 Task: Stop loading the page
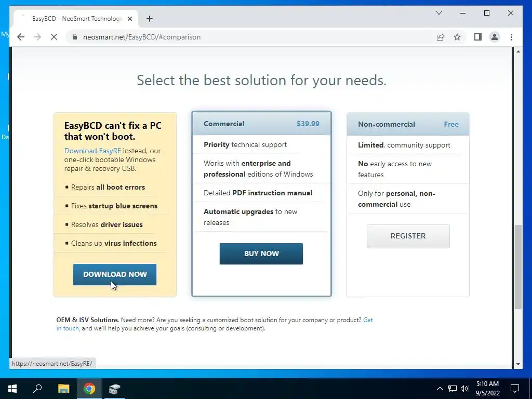pos(54,37)
